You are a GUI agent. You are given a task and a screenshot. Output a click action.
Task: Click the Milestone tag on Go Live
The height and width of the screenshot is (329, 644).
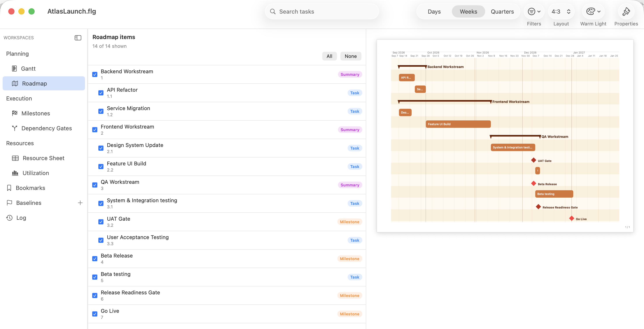(350, 314)
